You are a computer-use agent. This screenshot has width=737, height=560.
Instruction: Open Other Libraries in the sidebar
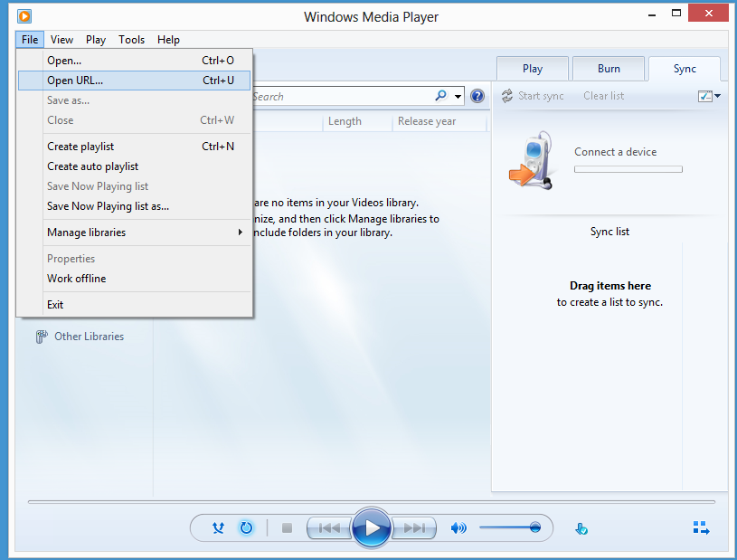pos(90,336)
